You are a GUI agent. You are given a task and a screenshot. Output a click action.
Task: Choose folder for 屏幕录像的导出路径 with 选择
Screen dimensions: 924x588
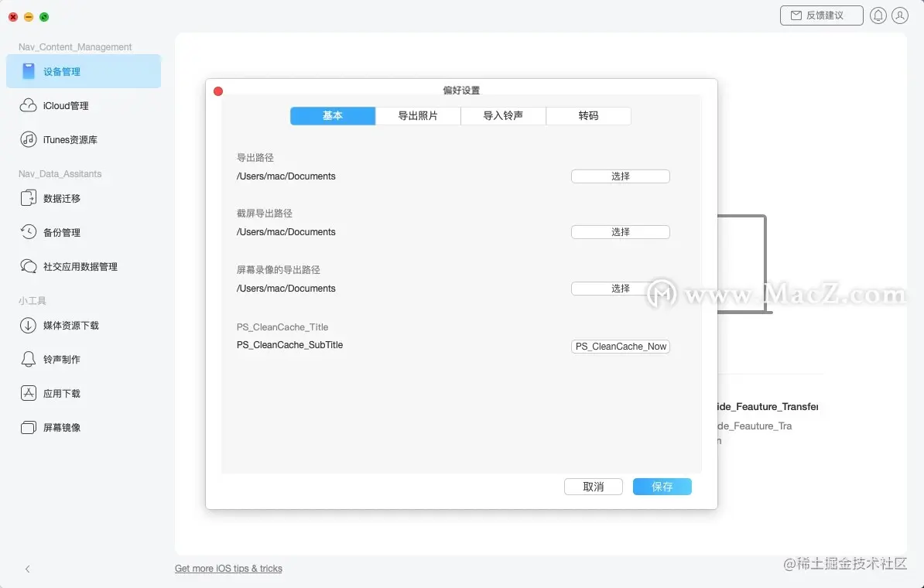click(x=621, y=288)
